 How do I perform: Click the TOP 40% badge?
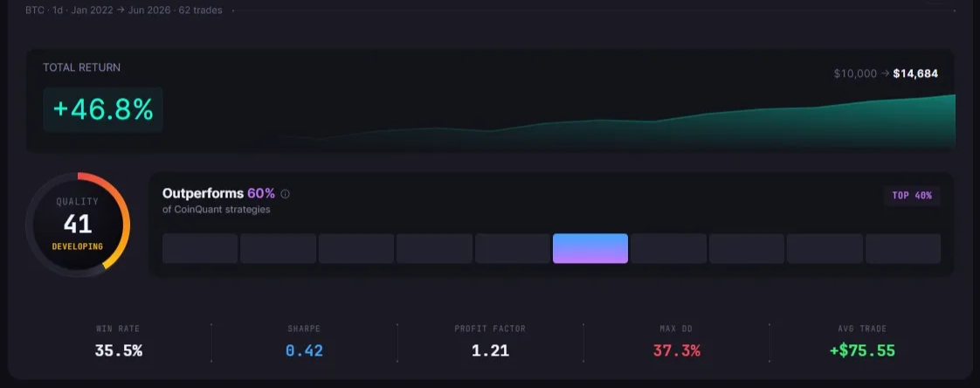coord(912,196)
